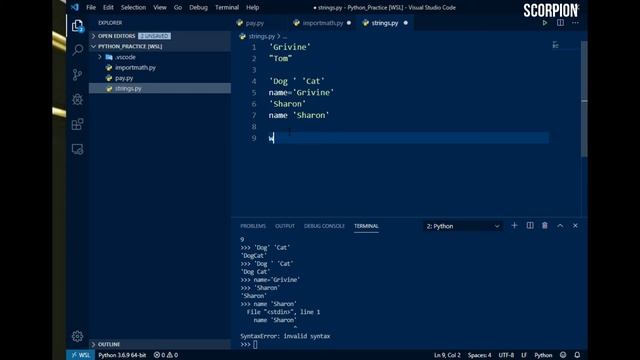This screenshot has height=360, width=640.
Task: Click the editor vertical scrollbar
Action: pyautogui.click(x=584, y=99)
